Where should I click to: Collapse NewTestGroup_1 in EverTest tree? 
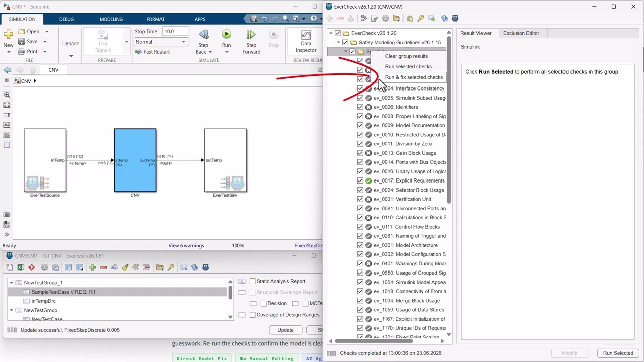tap(11, 283)
